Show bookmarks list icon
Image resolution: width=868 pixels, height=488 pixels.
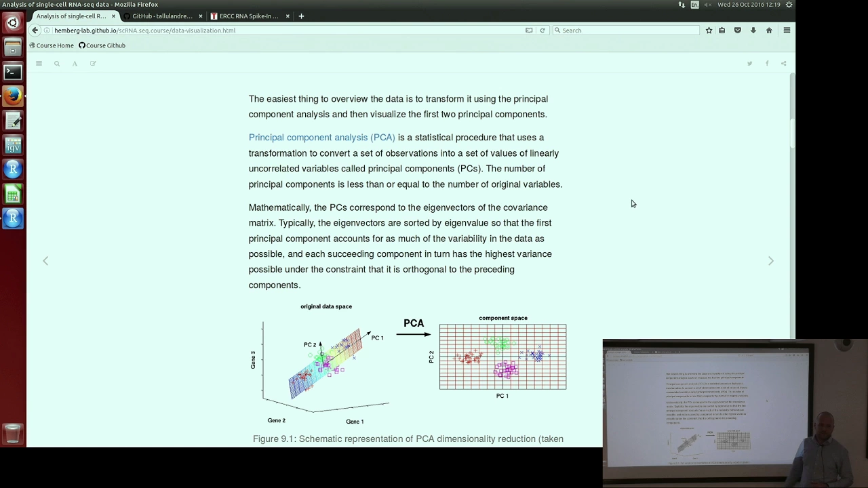pyautogui.click(x=722, y=30)
